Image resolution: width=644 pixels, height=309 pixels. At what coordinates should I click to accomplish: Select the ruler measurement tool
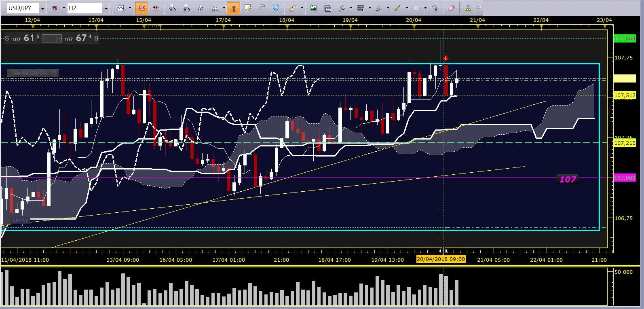pyautogui.click(x=293, y=8)
